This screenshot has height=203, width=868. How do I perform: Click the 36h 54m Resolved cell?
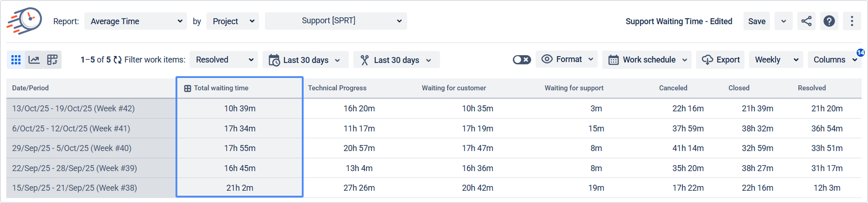pyautogui.click(x=827, y=129)
